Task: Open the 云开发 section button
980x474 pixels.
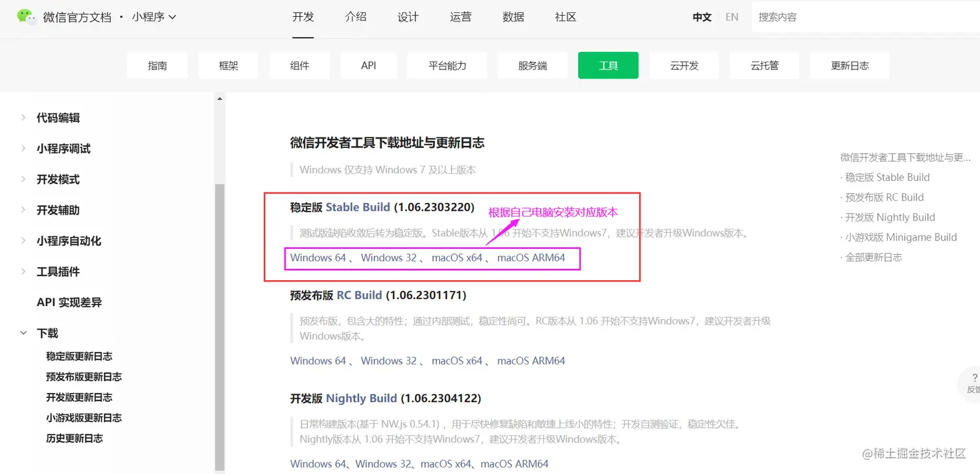Action: pyautogui.click(x=684, y=65)
